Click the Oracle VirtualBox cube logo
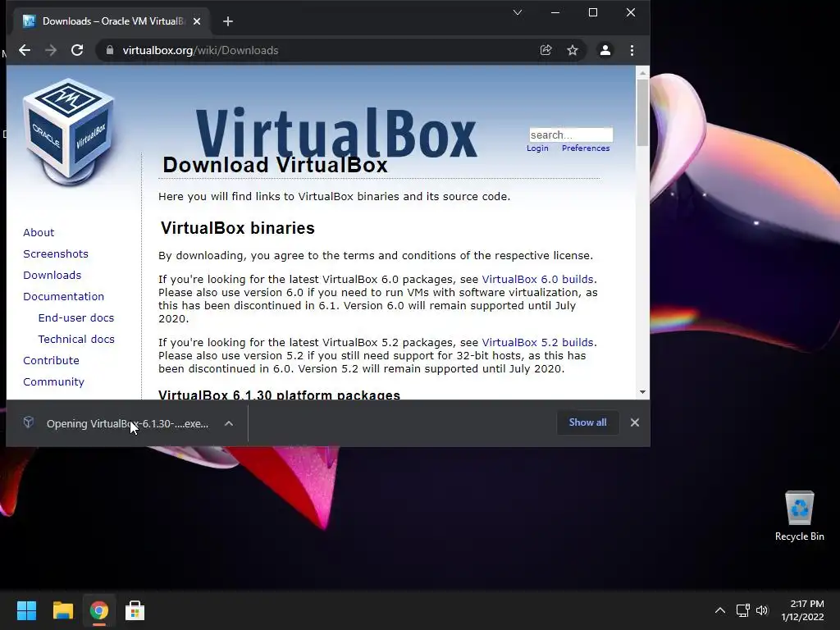 [x=69, y=131]
